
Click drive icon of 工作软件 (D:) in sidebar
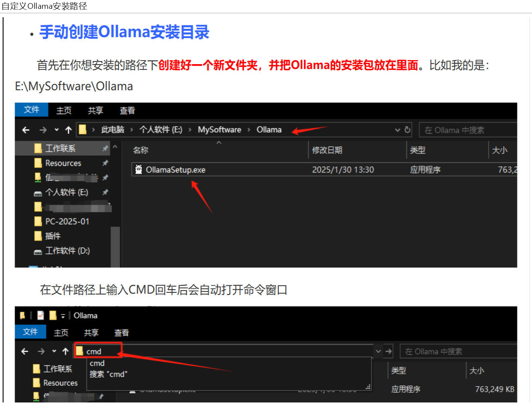point(38,251)
